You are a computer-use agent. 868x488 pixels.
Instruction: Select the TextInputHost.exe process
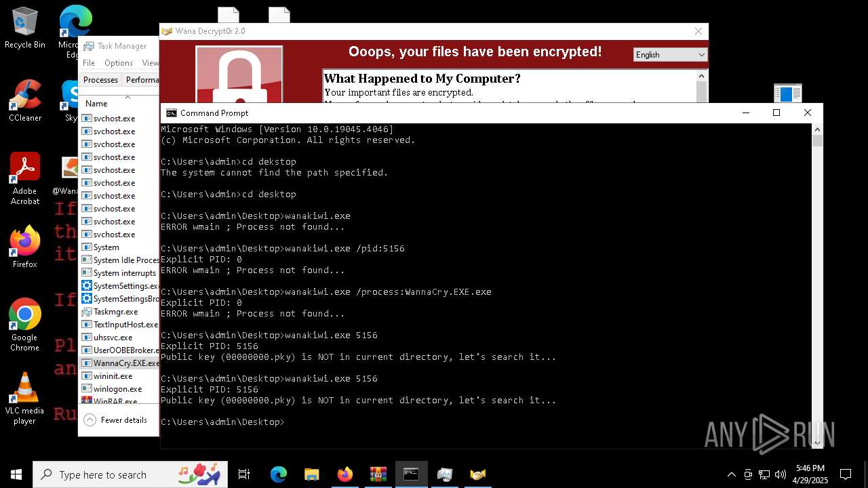(x=120, y=325)
